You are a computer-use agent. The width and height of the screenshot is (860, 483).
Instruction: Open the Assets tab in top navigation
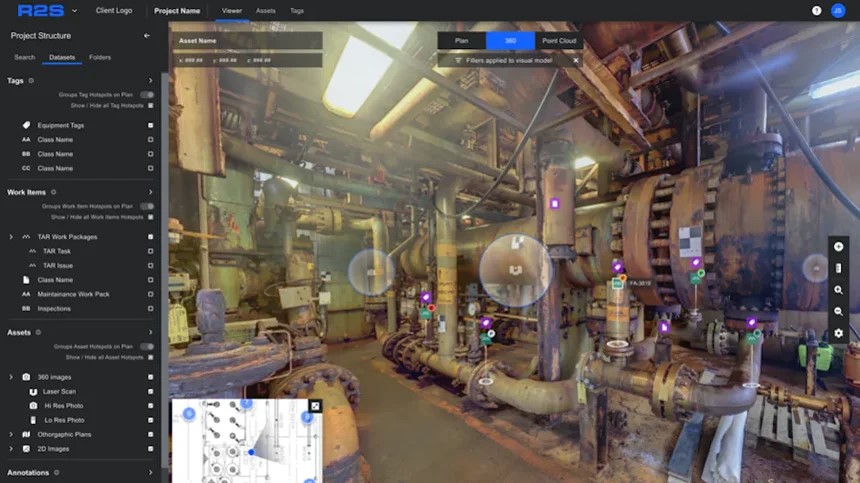[x=266, y=11]
